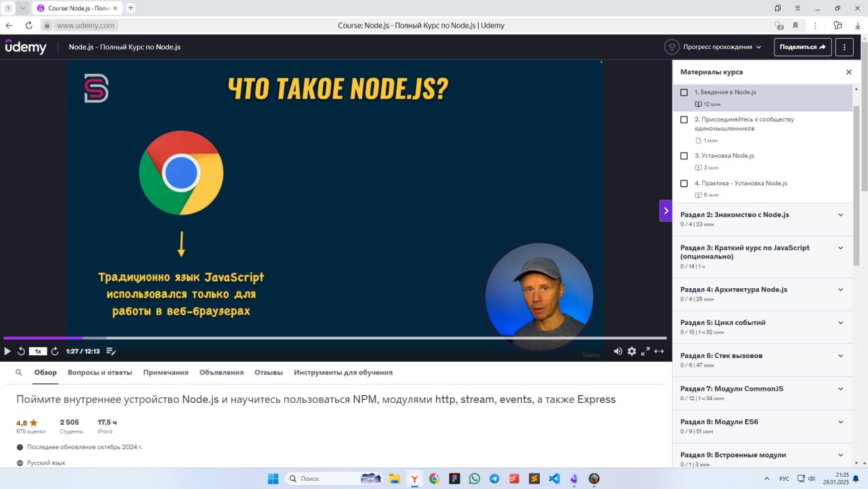Image resolution: width=868 pixels, height=489 pixels.
Task: Expand Раздел 3: Краткий курс по JavaScript
Action: pyautogui.click(x=762, y=257)
